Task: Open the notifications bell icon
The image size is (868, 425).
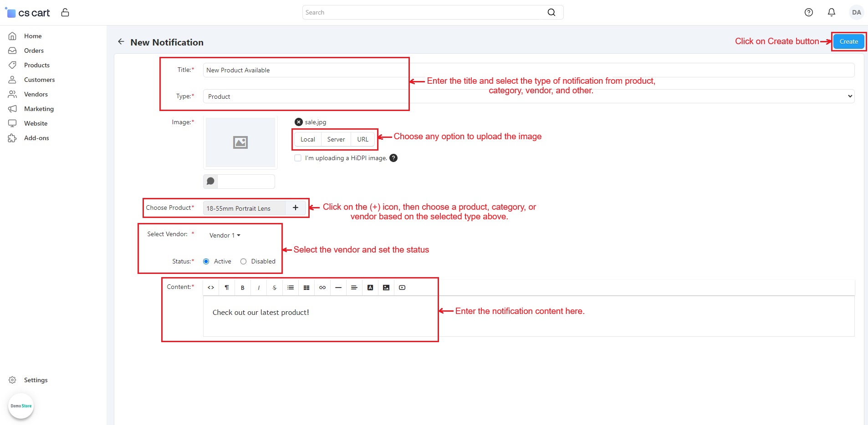Action: [x=831, y=12]
